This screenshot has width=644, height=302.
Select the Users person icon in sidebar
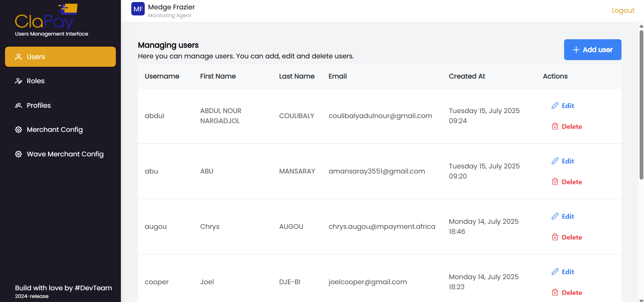click(x=18, y=57)
